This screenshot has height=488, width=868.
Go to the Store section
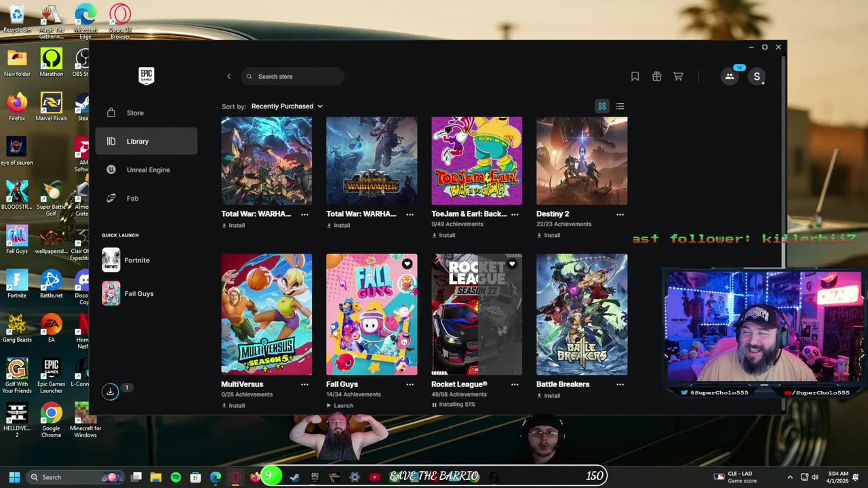point(146,113)
